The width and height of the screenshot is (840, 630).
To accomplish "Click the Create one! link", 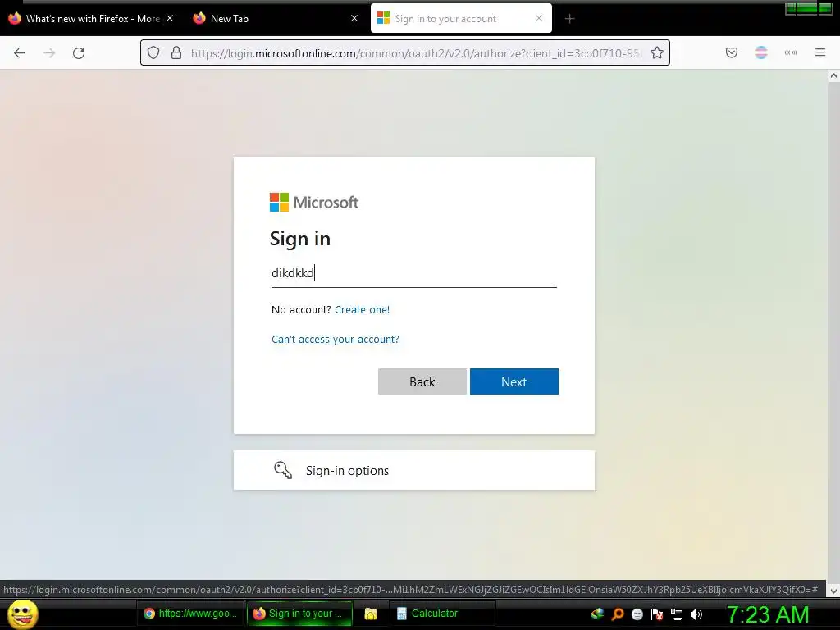I will (x=362, y=309).
